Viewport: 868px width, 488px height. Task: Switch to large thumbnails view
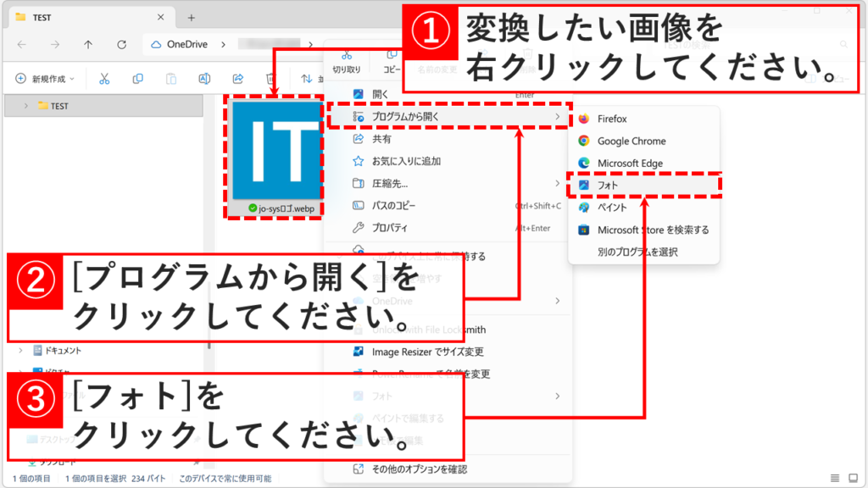coord(853,478)
